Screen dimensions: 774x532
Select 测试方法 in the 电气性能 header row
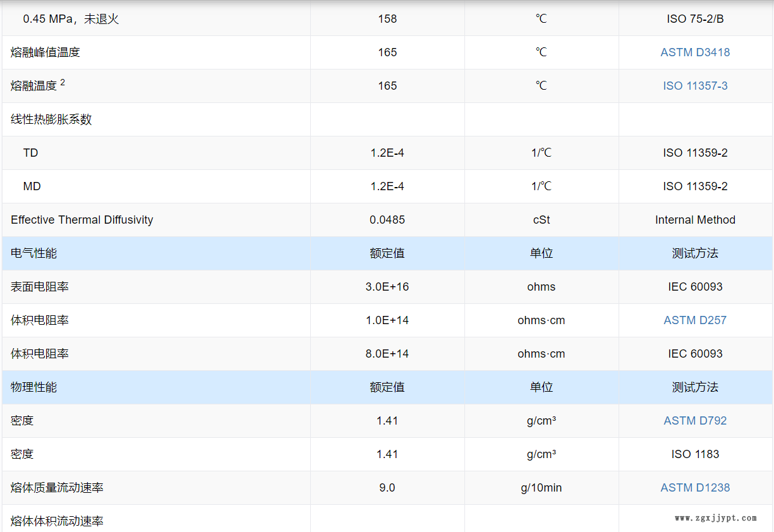coord(695,253)
